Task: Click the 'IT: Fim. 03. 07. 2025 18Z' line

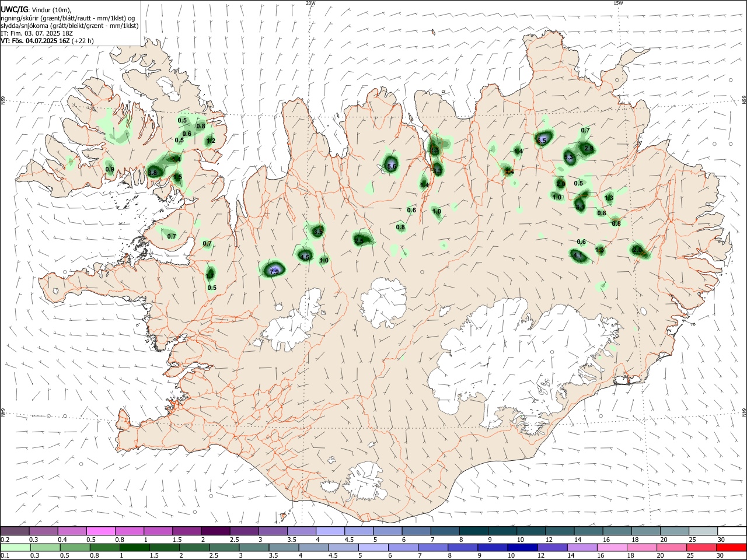Action: pyautogui.click(x=37, y=33)
